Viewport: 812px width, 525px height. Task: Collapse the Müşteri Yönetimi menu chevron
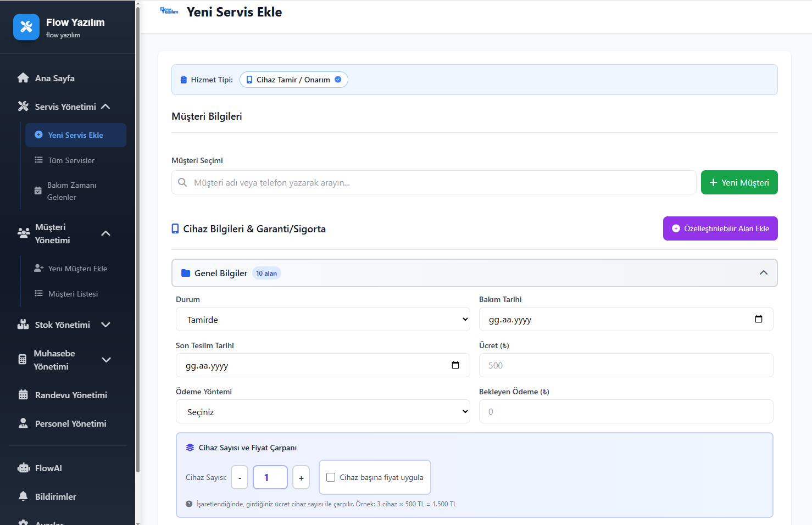click(106, 233)
